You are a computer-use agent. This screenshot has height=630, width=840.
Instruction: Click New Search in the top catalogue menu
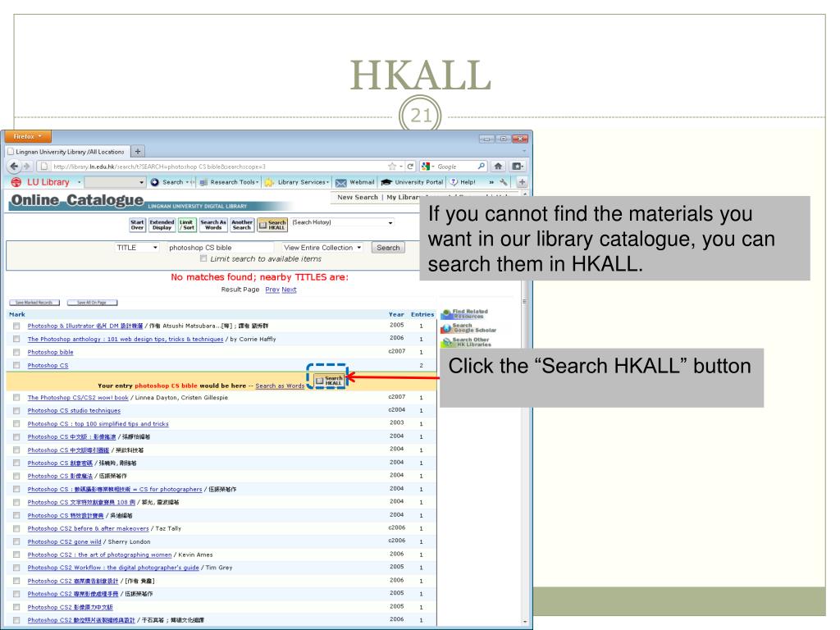click(x=358, y=197)
